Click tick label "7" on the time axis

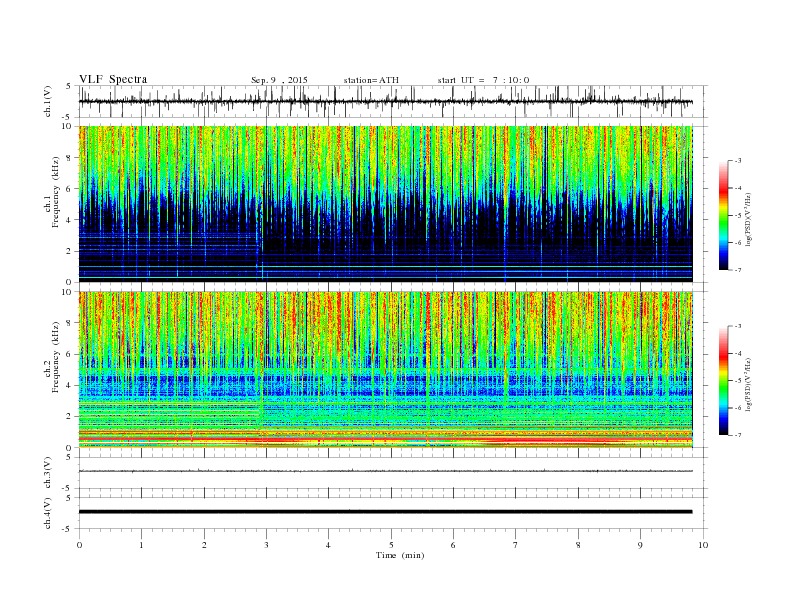coord(516,545)
